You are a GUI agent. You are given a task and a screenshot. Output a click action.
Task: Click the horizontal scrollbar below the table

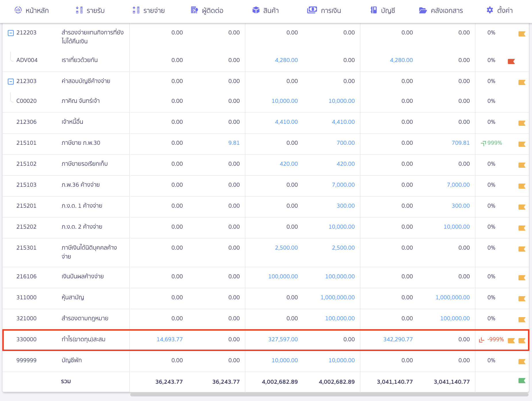(329, 395)
